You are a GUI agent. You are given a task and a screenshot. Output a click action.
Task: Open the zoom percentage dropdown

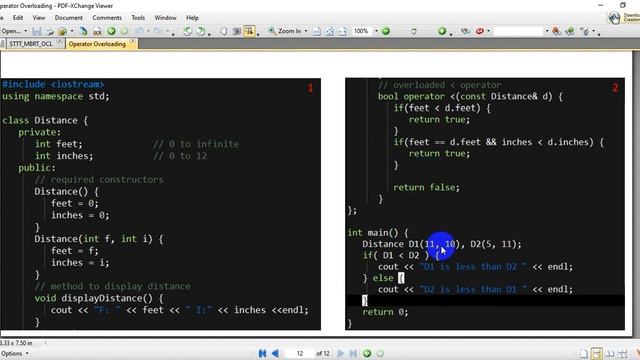[376, 31]
